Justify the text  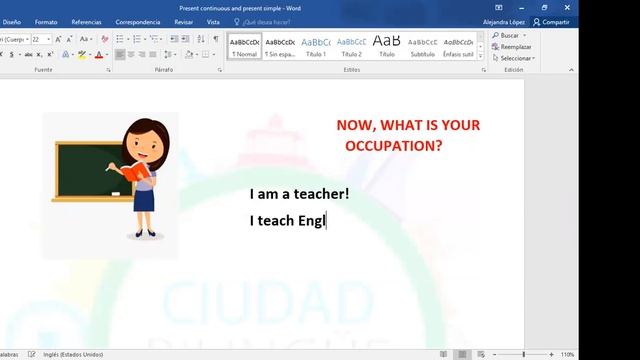click(153, 54)
